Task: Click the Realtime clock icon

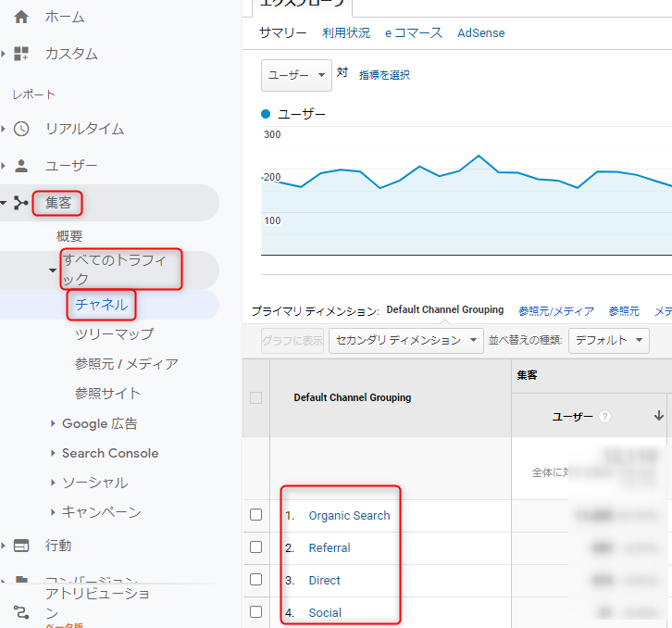Action: (21, 129)
